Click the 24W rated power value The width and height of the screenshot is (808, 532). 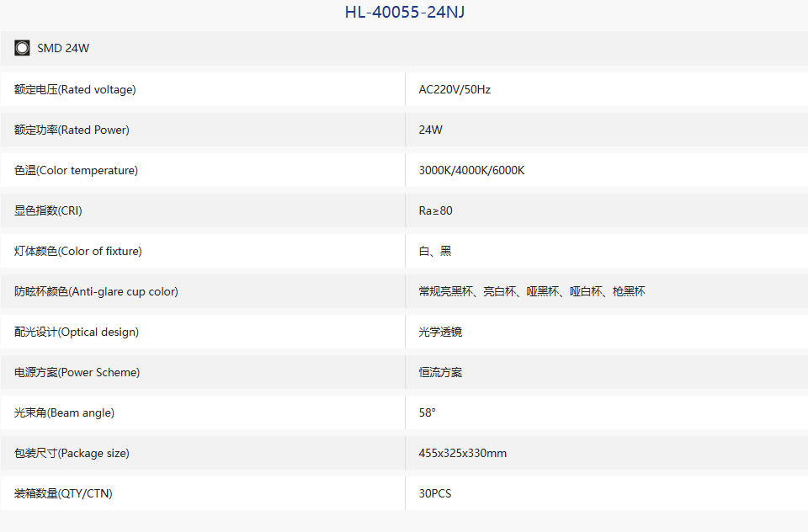(x=430, y=130)
